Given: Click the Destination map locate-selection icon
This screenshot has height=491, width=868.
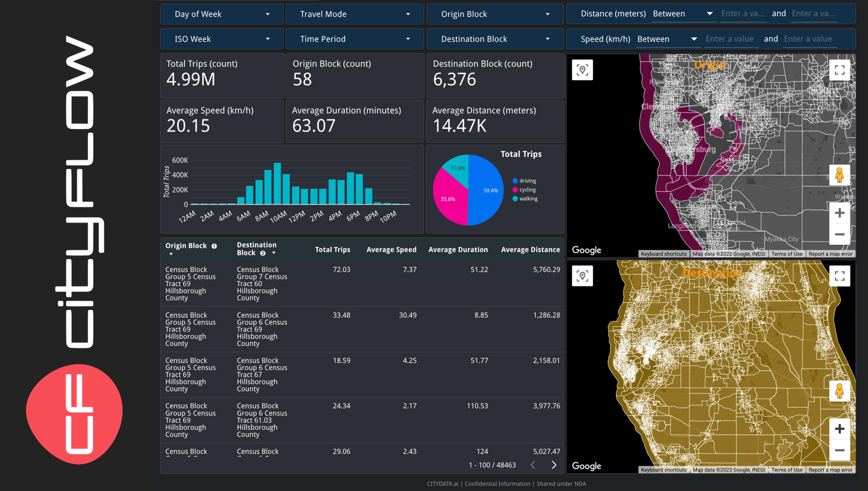Looking at the screenshot, I should coord(582,276).
